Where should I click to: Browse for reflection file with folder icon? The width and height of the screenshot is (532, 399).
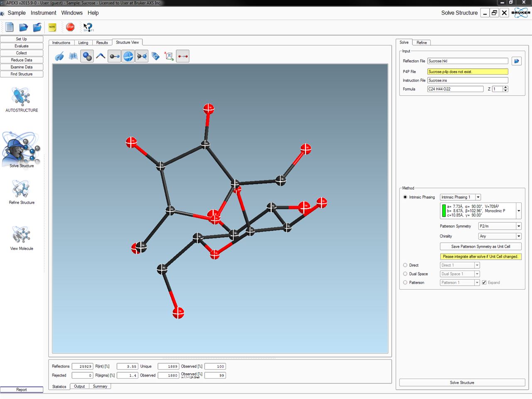(516, 61)
